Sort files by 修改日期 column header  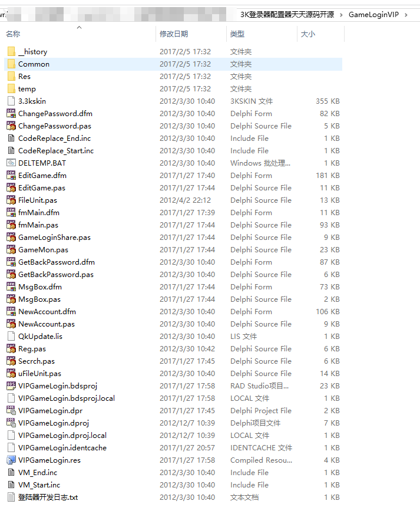coord(174,34)
